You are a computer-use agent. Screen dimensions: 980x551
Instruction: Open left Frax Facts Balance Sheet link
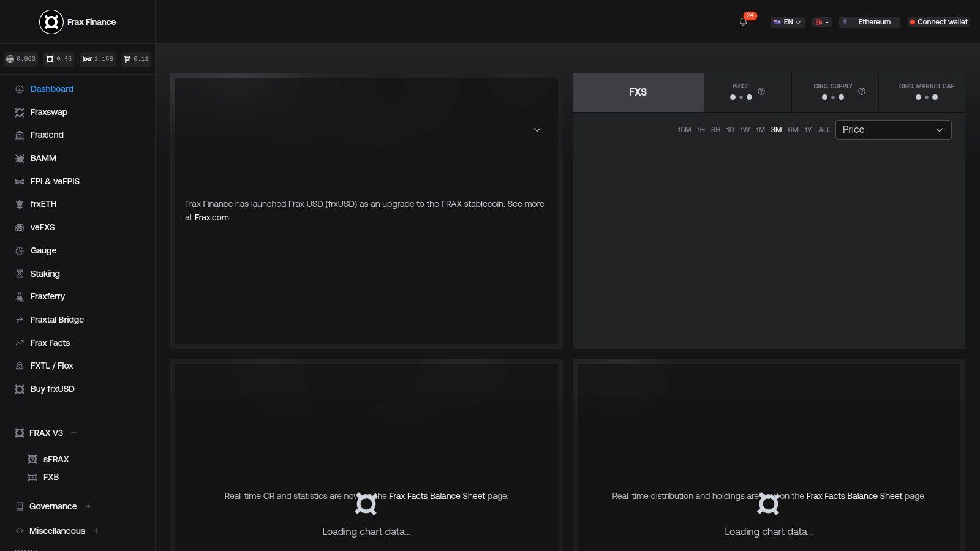(x=437, y=496)
